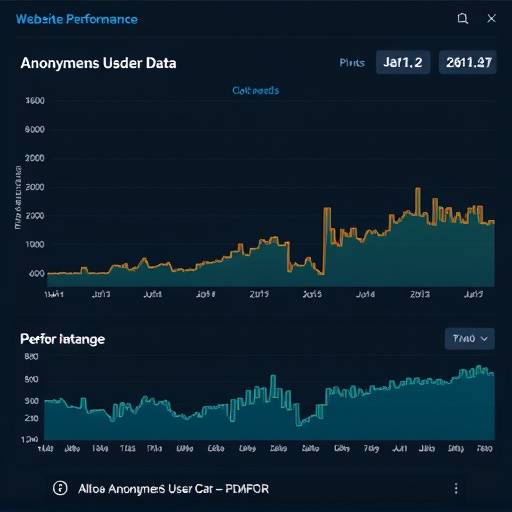Click the search magnifier icon in header

(x=462, y=19)
